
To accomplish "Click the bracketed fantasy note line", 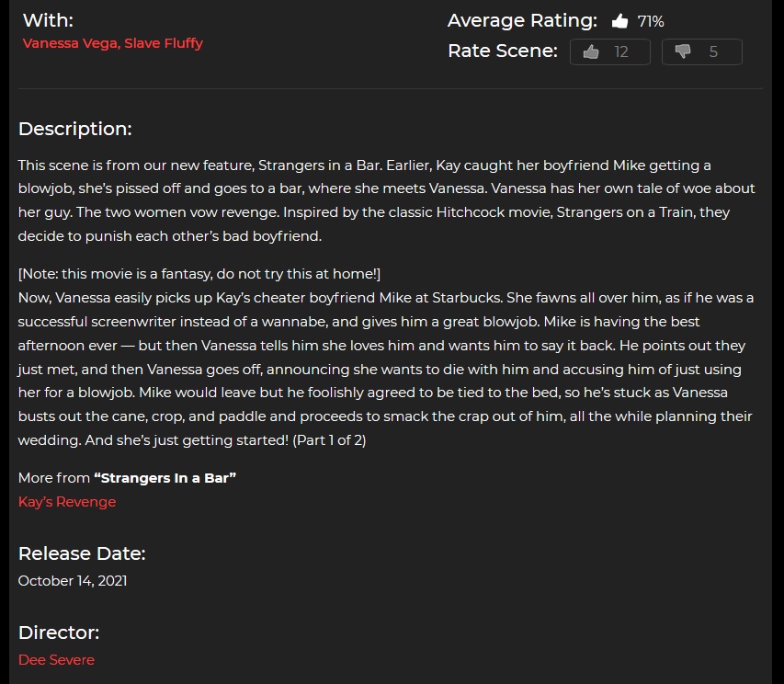I will pyautogui.click(x=199, y=274).
